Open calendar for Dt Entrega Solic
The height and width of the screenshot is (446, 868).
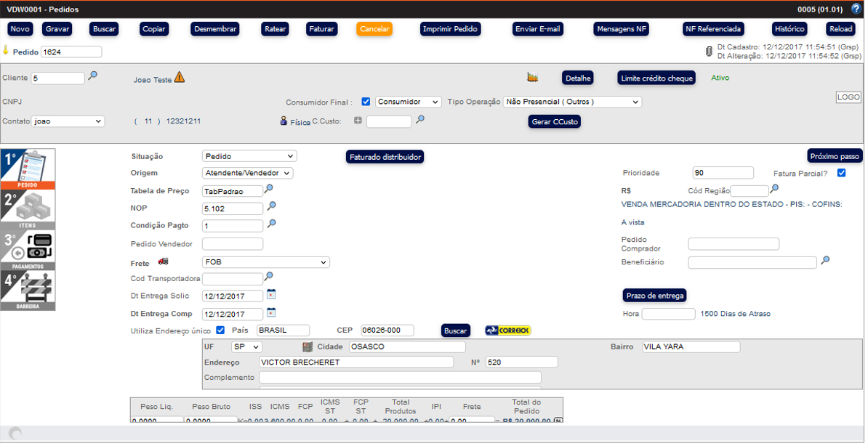(x=271, y=294)
